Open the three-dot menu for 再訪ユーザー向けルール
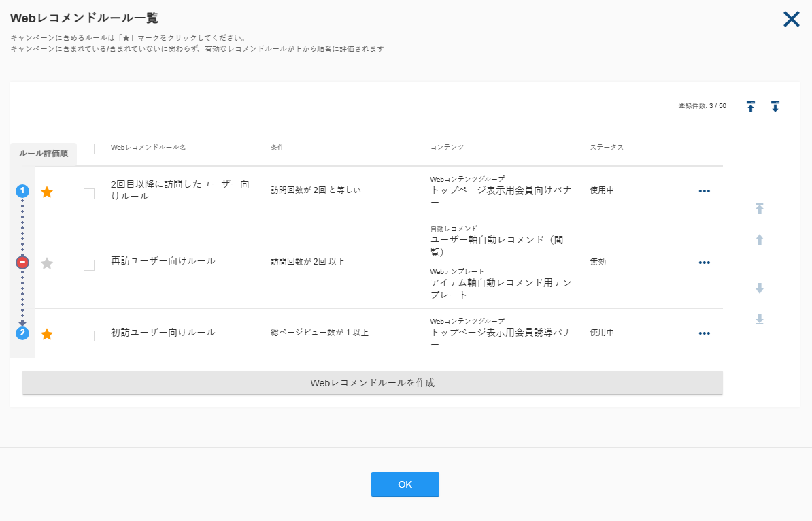 (x=705, y=263)
